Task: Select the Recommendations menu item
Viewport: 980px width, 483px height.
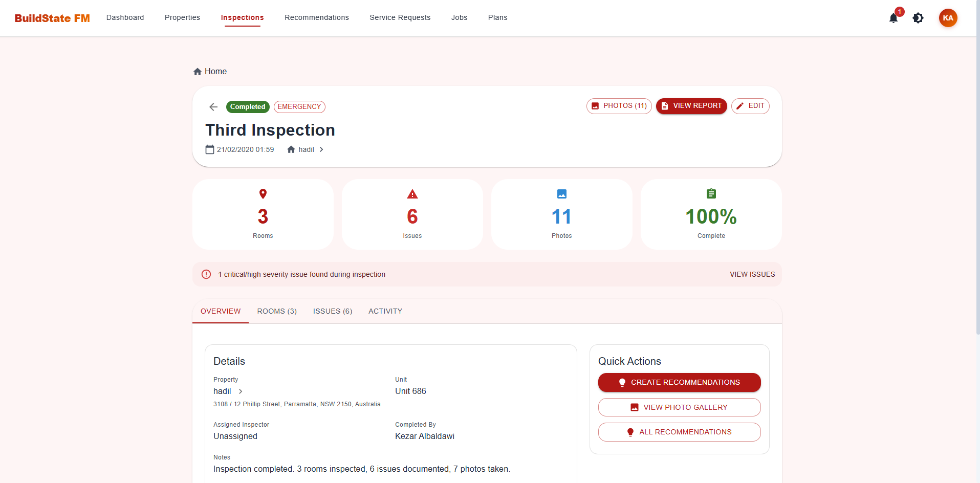Action: pyautogui.click(x=316, y=17)
